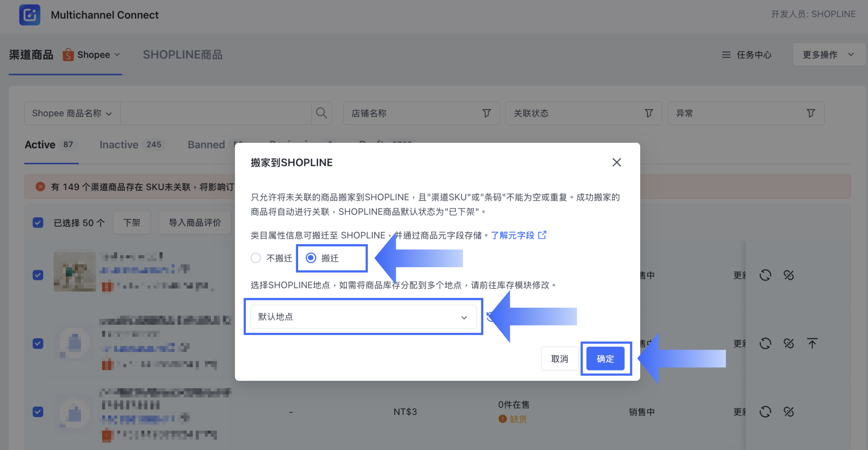Image resolution: width=868 pixels, height=450 pixels.
Task: Click the 异常 filter funnel icon
Action: [811, 113]
